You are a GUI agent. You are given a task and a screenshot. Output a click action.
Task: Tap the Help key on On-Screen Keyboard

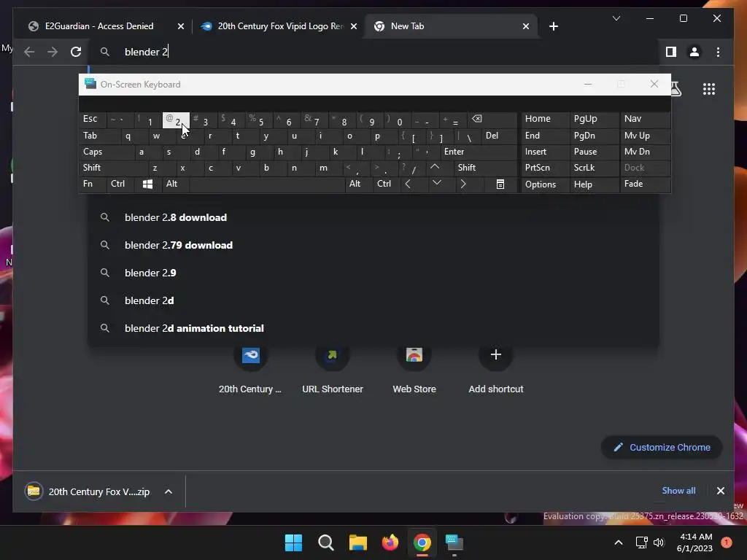[x=595, y=184]
